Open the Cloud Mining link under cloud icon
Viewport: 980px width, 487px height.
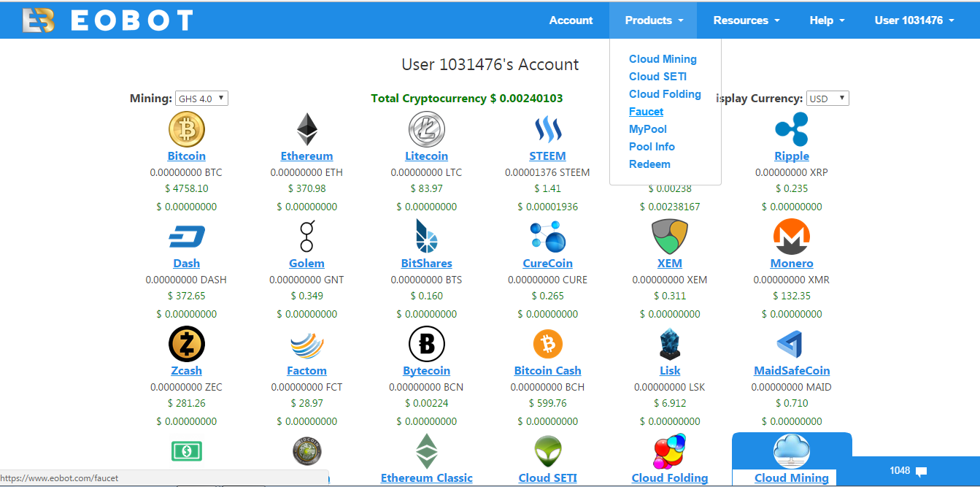click(x=792, y=478)
